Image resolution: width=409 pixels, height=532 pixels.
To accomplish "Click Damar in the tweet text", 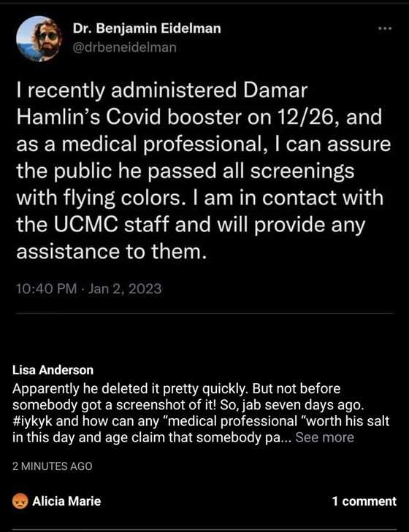I will pyautogui.click(x=275, y=90).
